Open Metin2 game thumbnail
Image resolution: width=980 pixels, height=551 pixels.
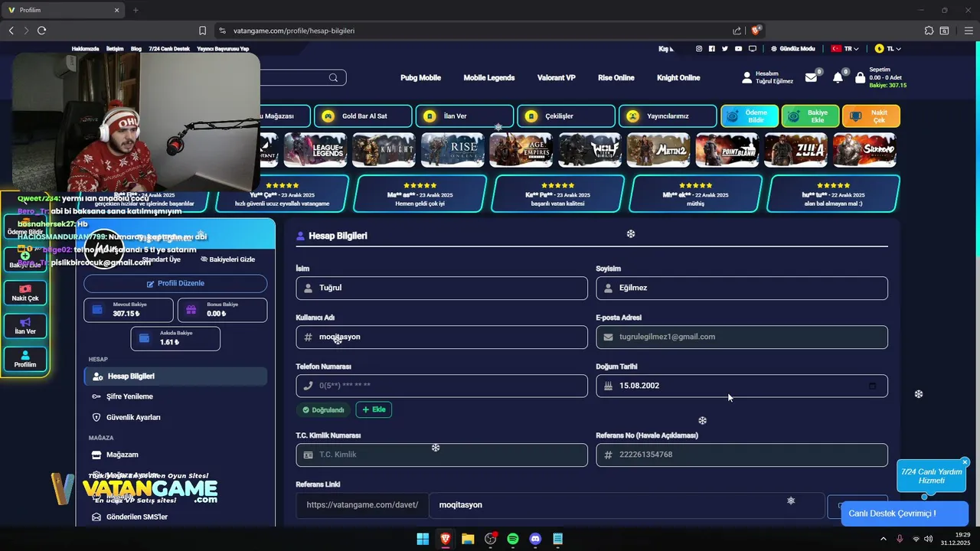[x=658, y=150]
